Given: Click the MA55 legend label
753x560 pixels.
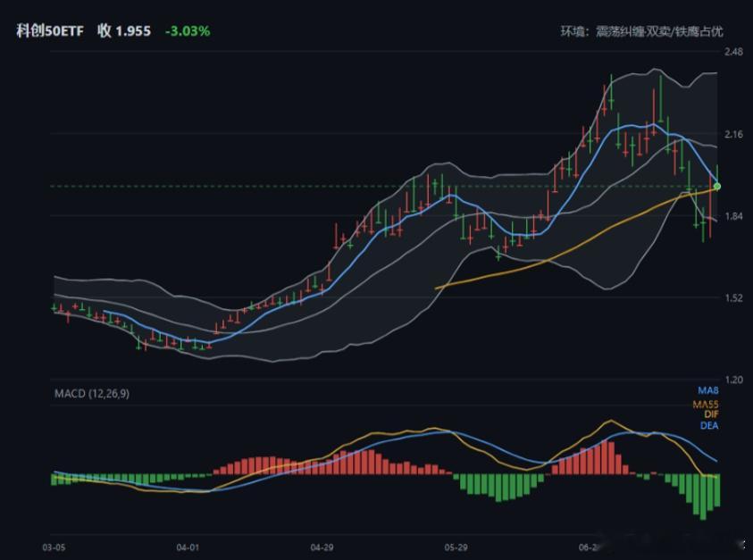Looking at the screenshot, I should (x=706, y=405).
